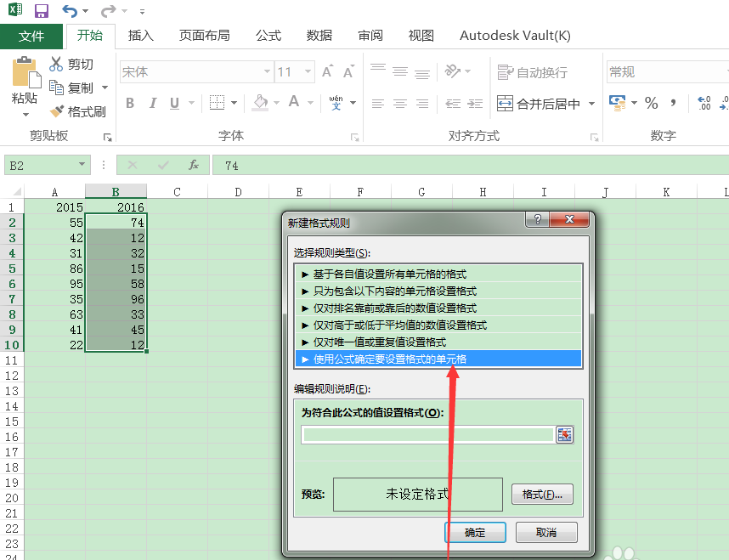The height and width of the screenshot is (560, 729).
Task: Open the font size 11 dropdown
Action: coord(308,71)
